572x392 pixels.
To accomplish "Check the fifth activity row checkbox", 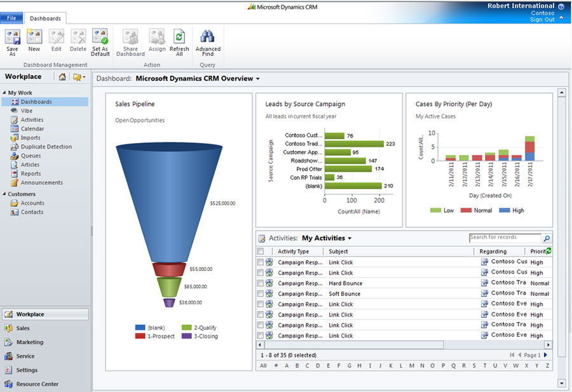I will 261,304.
